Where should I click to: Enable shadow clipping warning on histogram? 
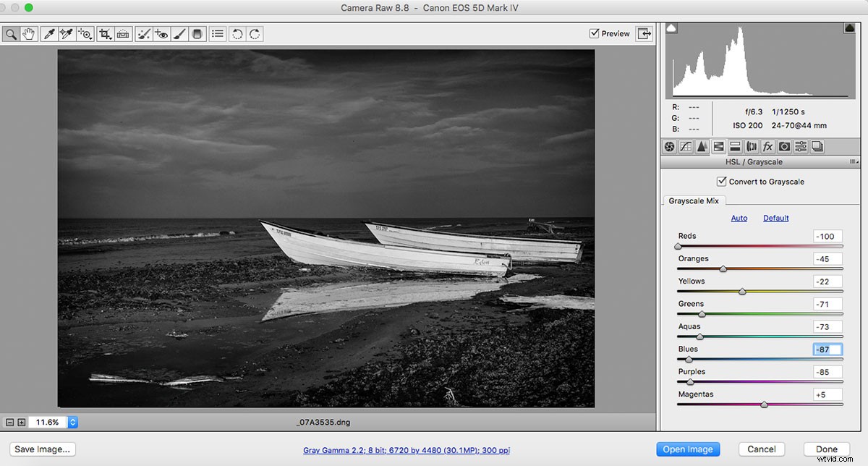(x=671, y=27)
